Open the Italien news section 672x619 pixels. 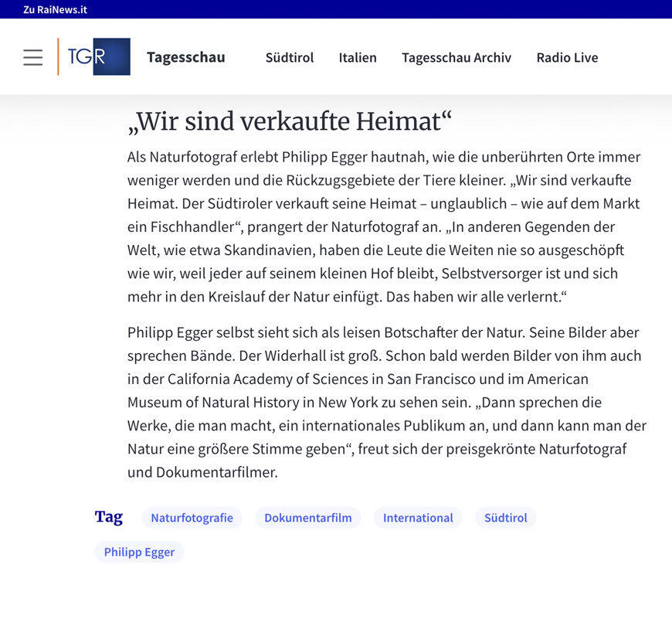tap(358, 57)
